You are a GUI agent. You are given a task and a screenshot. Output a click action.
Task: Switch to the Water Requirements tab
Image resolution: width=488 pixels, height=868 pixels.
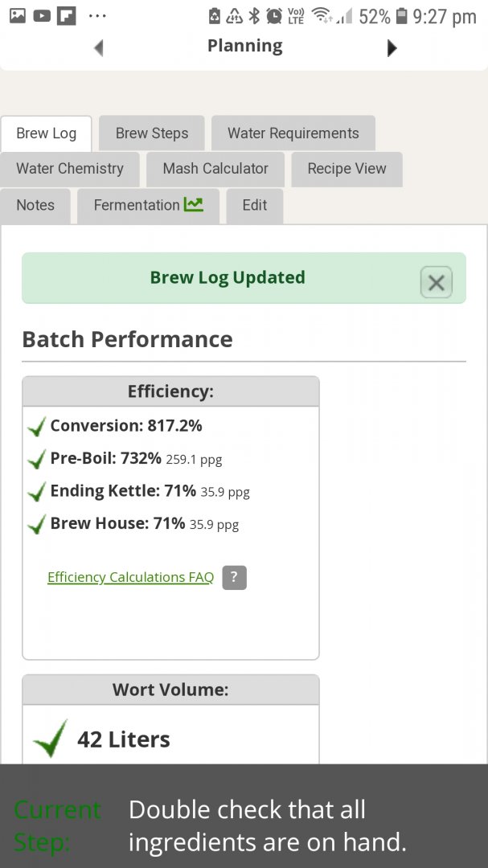click(x=293, y=133)
